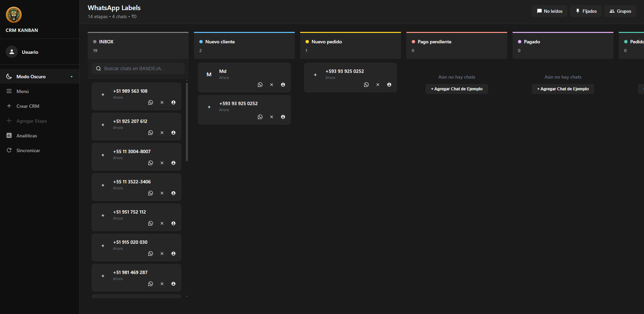The width and height of the screenshot is (644, 314).
Task: Toggle the Fijados pinned filter
Action: (586, 11)
